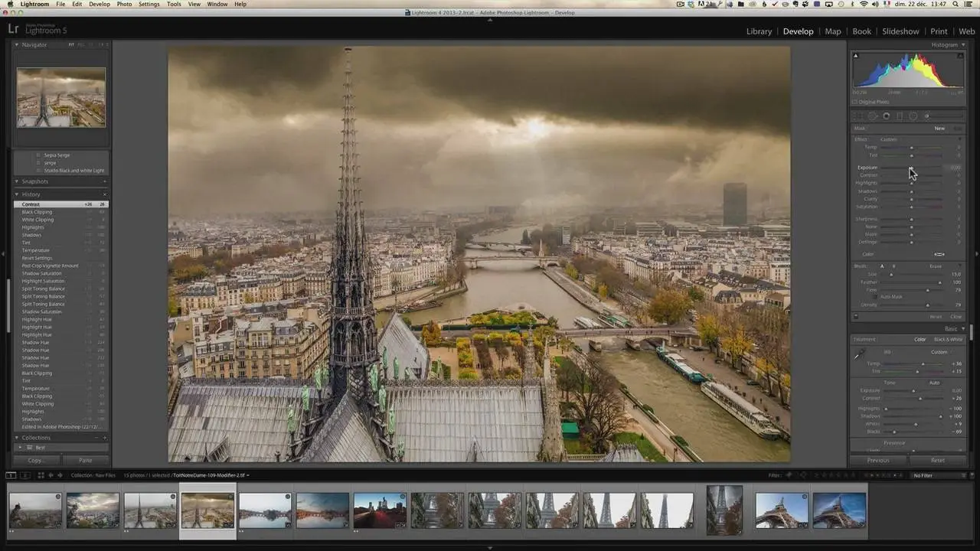Screen dimensions: 980x551
Task: Collapse the Basic panel
Action: pyautogui.click(x=963, y=328)
